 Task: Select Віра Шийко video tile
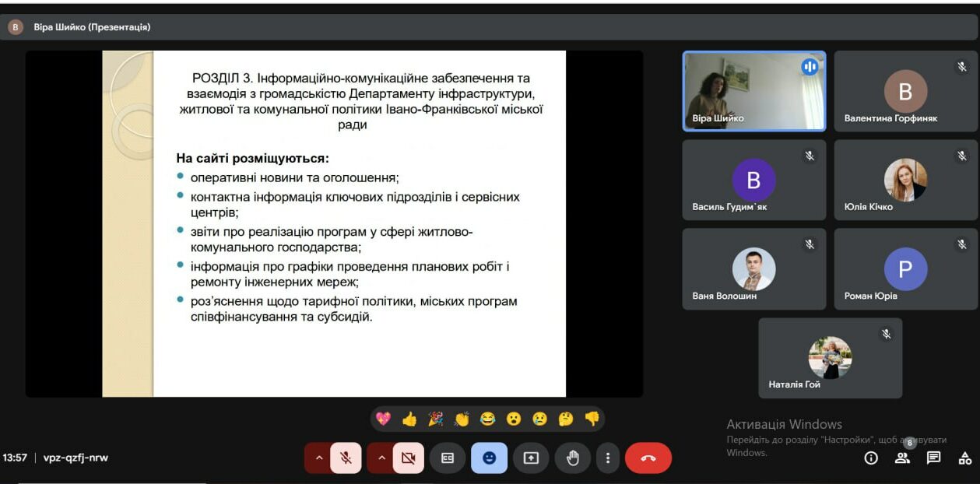(x=753, y=91)
